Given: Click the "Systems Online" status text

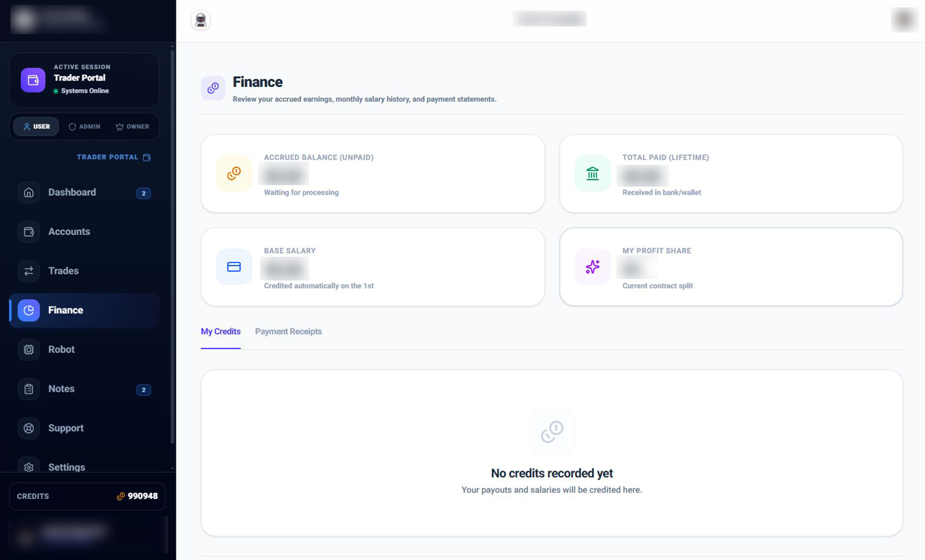Looking at the screenshot, I should (85, 91).
